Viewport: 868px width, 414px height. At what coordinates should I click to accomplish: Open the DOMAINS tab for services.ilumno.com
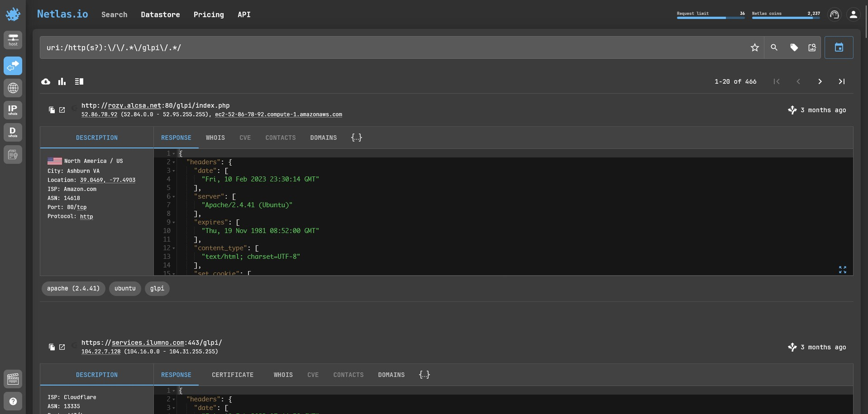[x=391, y=375]
